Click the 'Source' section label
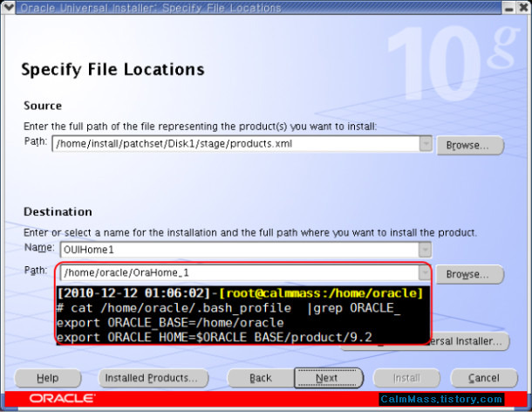Viewport: 532px width, 412px height. 43,106
